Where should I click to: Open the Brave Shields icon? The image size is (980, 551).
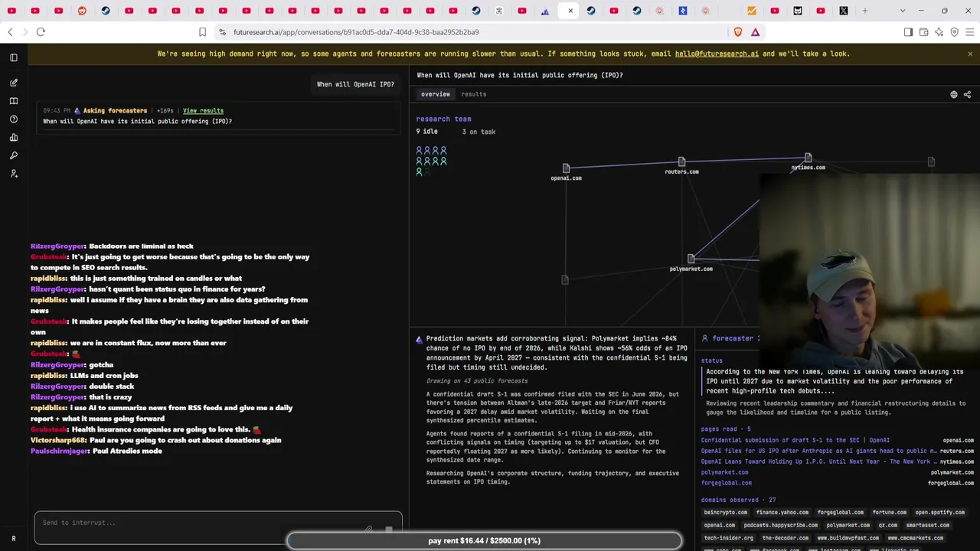pyautogui.click(x=738, y=32)
